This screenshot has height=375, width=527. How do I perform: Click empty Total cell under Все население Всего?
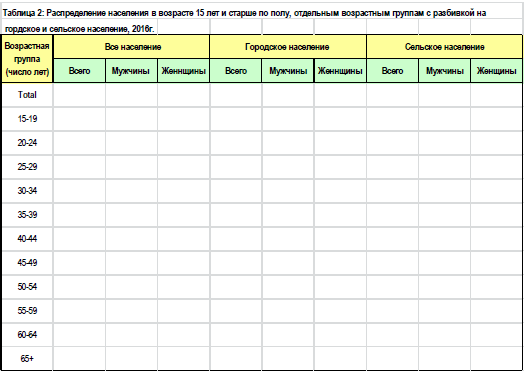pyautogui.click(x=79, y=95)
